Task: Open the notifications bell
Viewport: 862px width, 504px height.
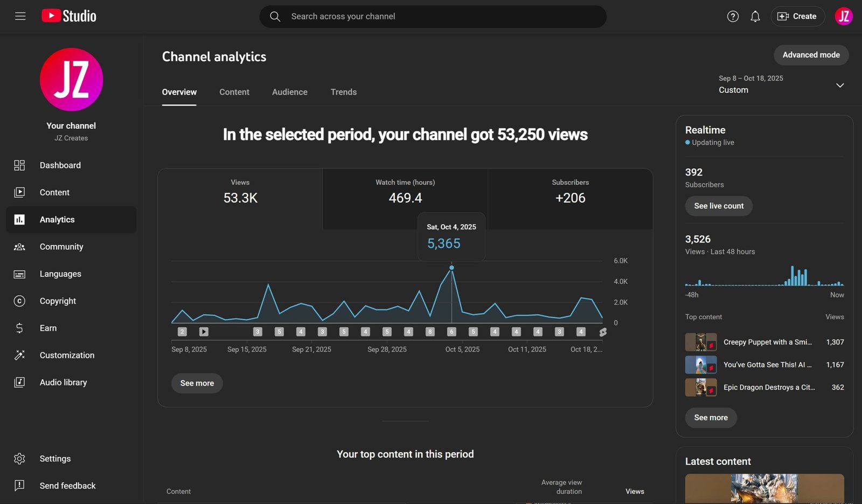Action: 755,16
